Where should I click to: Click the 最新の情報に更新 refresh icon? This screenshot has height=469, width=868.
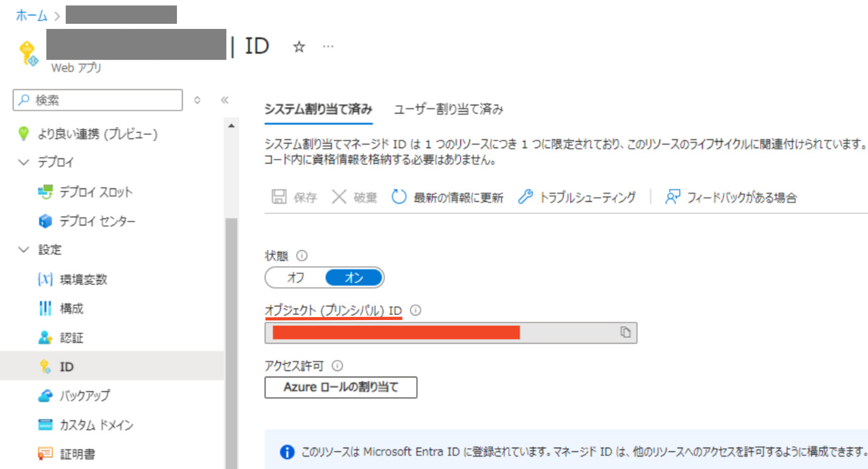pyautogui.click(x=399, y=197)
